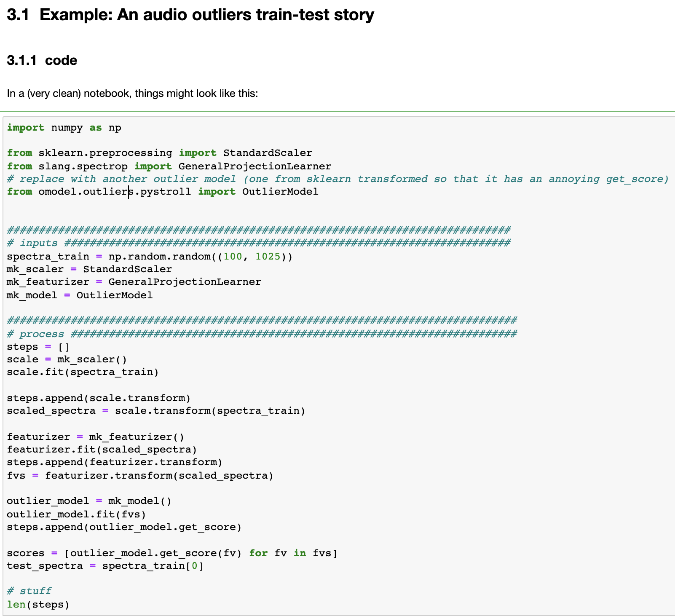The width and height of the screenshot is (675, 616).
Task: Click the number 1025 in the spectra_train line
Action: [x=268, y=256]
